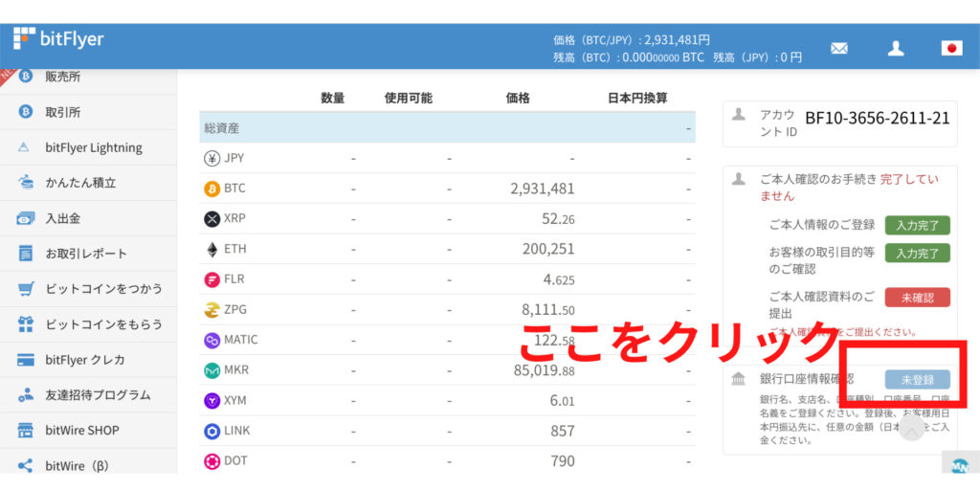This screenshot has height=490, width=980.
Task: Click the piggy icon beside かんたん積立
Action: tap(26, 183)
